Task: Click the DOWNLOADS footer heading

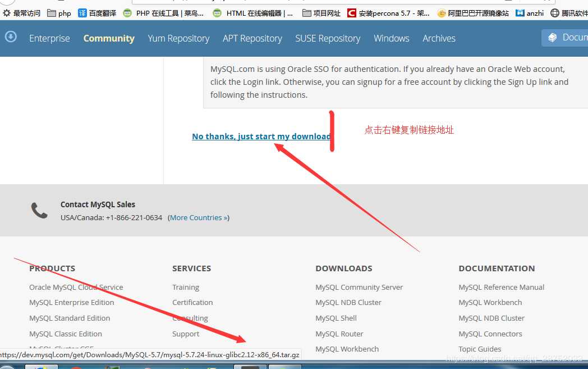Action: (344, 268)
